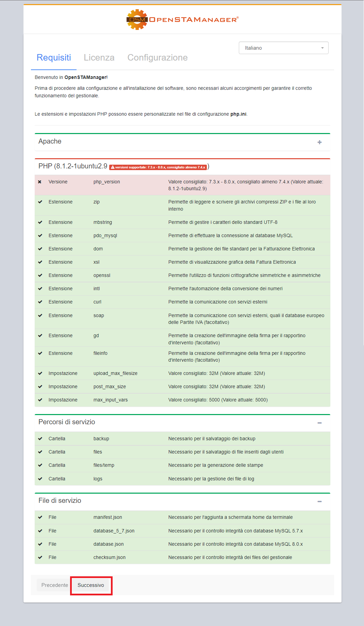Image resolution: width=364 pixels, height=626 pixels.
Task: Click the 'Benvenuto in OpenSTAManager!' text
Action: click(71, 78)
